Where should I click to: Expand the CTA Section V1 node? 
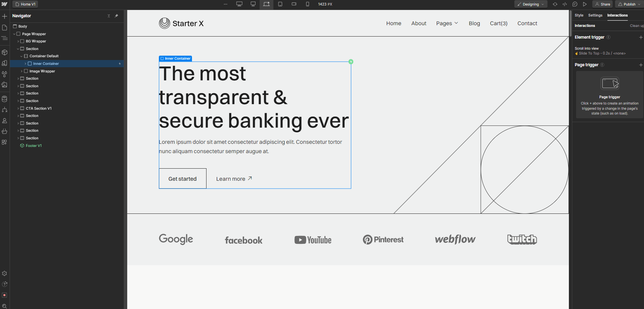coord(18,109)
